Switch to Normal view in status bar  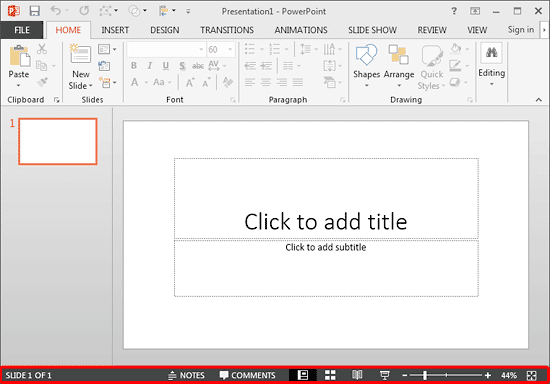click(x=303, y=375)
